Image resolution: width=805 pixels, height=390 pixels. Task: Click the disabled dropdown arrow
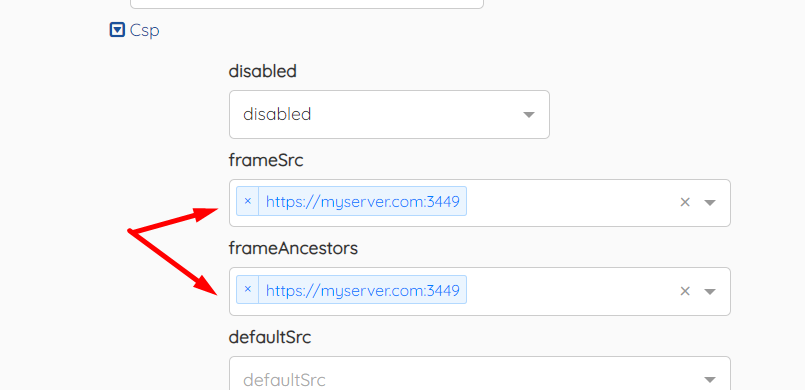[529, 114]
